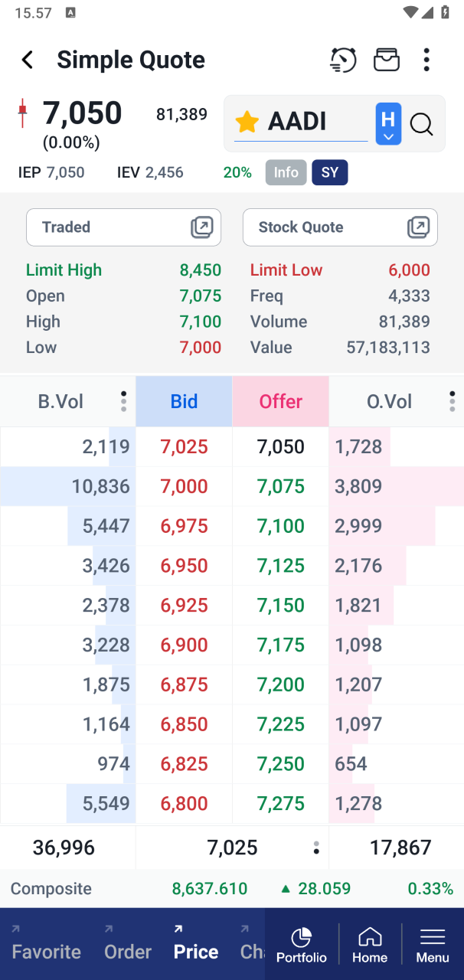Viewport: 464px width, 980px height.
Task: Click the Info badge button
Action: tap(286, 173)
